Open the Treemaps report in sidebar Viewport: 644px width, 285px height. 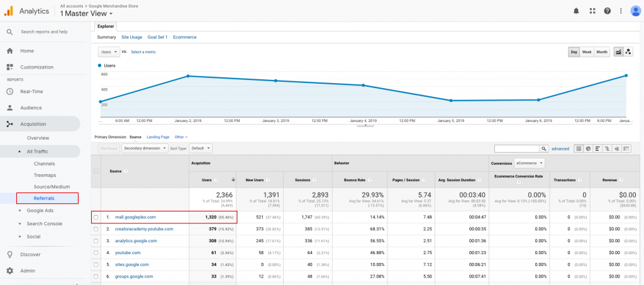pos(45,176)
